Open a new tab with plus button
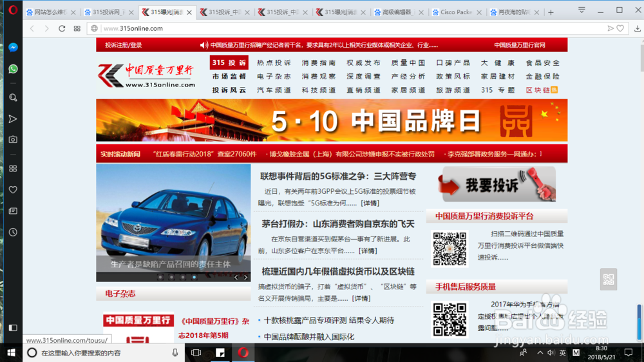The width and height of the screenshot is (644, 362). tap(551, 12)
